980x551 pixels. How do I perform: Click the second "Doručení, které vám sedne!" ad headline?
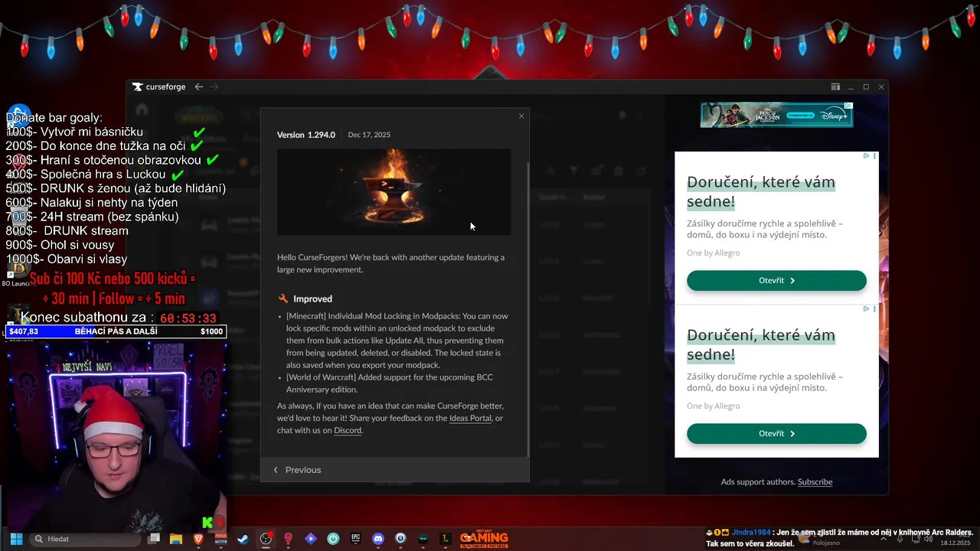pos(761,344)
